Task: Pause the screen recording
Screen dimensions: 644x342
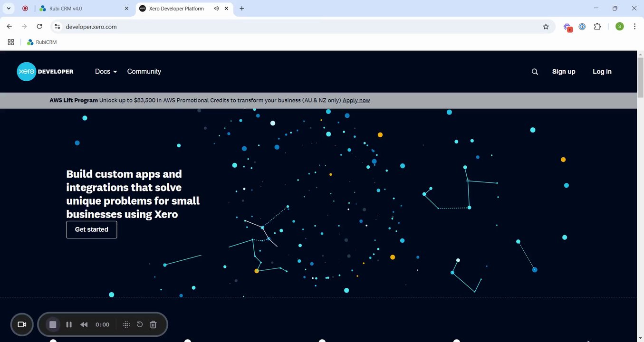Action: pos(69,324)
